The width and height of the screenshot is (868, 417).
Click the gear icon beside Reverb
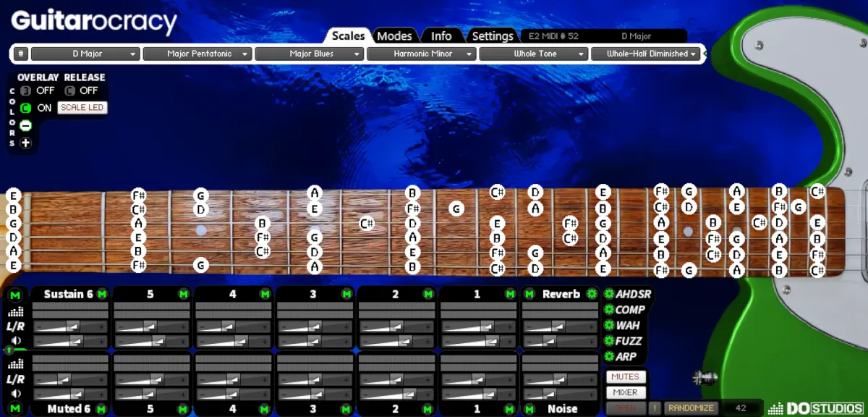pos(592,294)
